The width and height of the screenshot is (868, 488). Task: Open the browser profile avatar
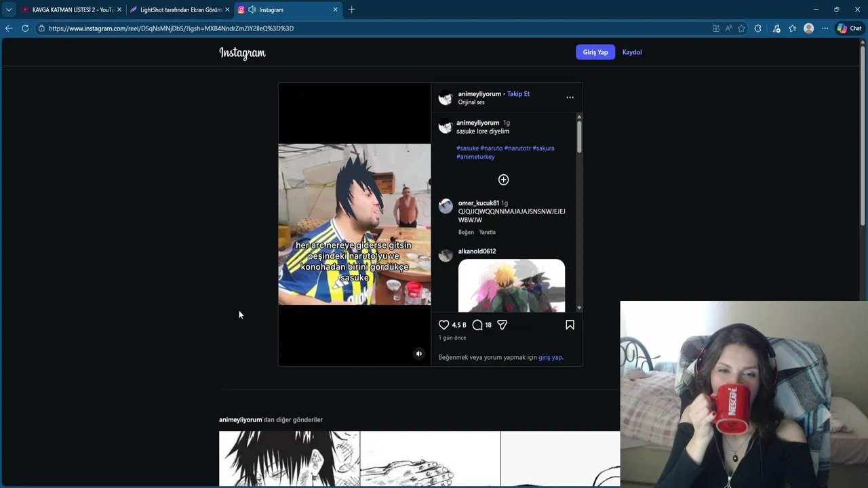(x=808, y=28)
